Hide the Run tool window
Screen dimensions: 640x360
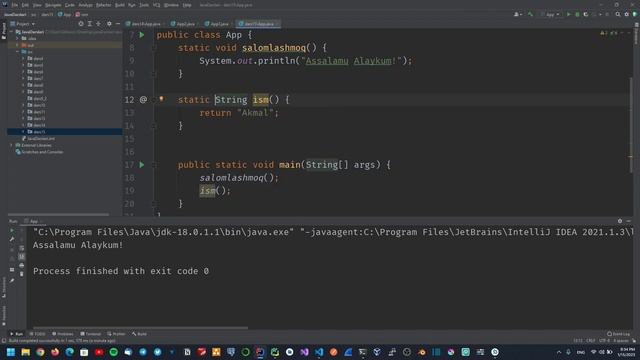[x=629, y=221]
